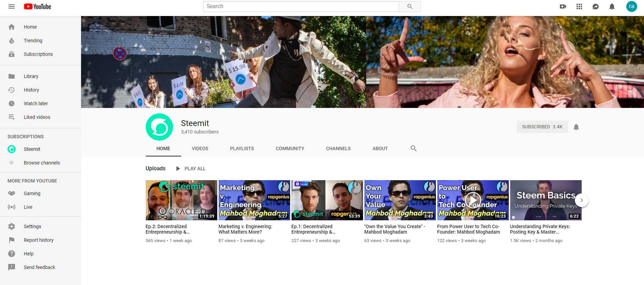Click the History clock icon
The image size is (644, 285).
point(12,90)
